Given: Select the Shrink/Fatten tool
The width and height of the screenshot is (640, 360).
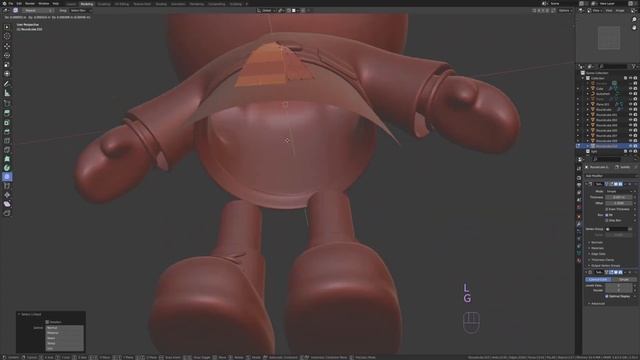Looking at the screenshot, I should click(7, 195).
